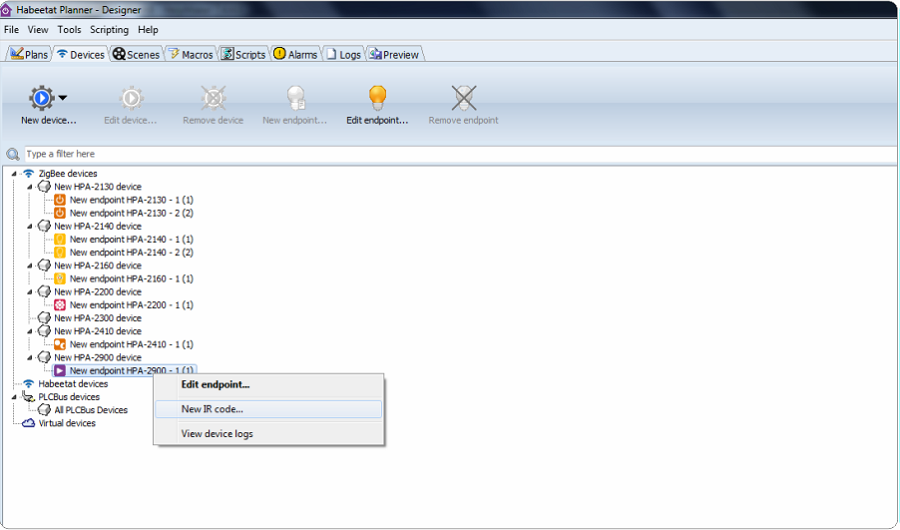Open the View menu
The width and height of the screenshot is (900, 530).
point(38,29)
